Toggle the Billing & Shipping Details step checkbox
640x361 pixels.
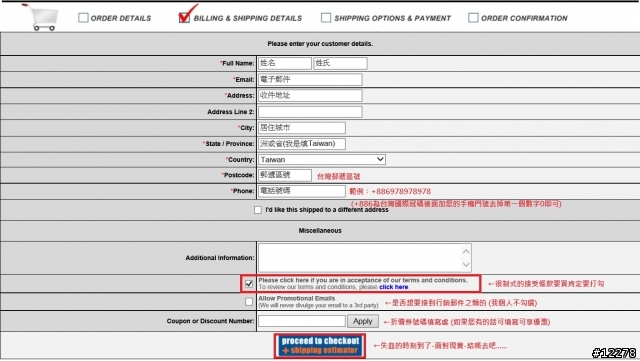point(184,18)
